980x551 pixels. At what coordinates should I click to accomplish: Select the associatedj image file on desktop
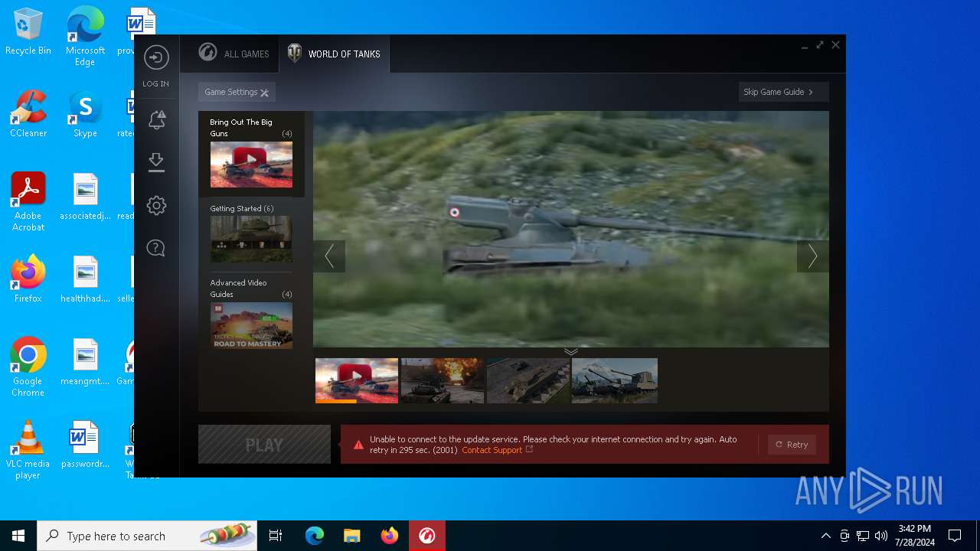pos(85,197)
